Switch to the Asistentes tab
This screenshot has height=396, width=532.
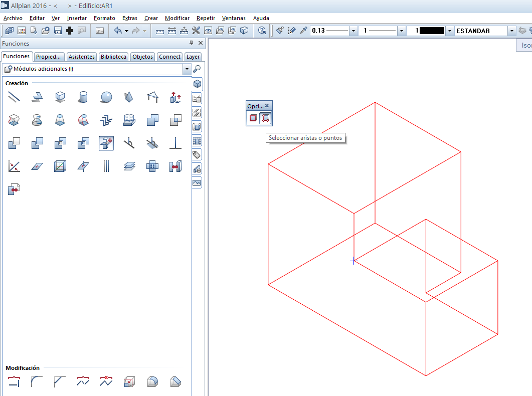pos(81,57)
